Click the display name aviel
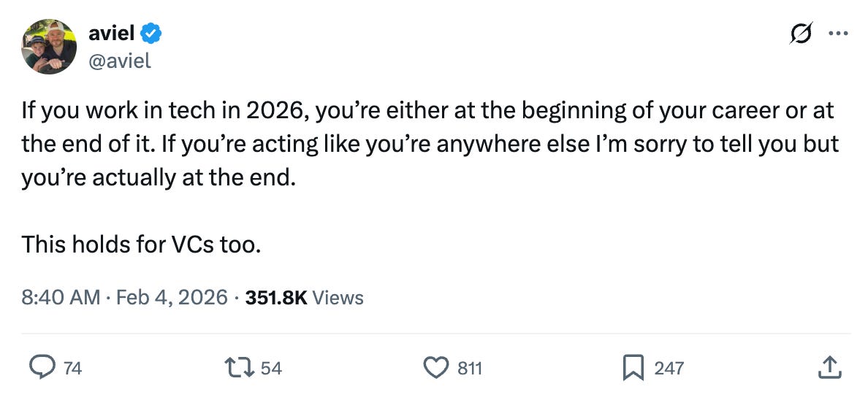The width and height of the screenshot is (868, 400). (x=111, y=33)
